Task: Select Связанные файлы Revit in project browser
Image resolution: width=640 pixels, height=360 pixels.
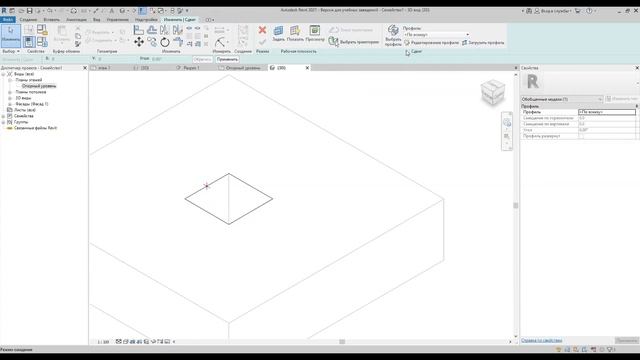Action: click(35, 128)
